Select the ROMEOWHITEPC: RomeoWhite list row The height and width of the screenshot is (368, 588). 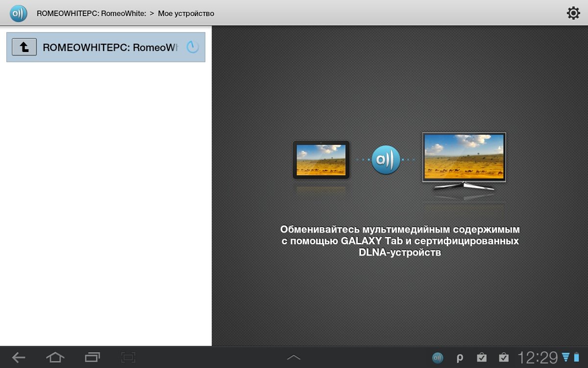click(x=106, y=47)
